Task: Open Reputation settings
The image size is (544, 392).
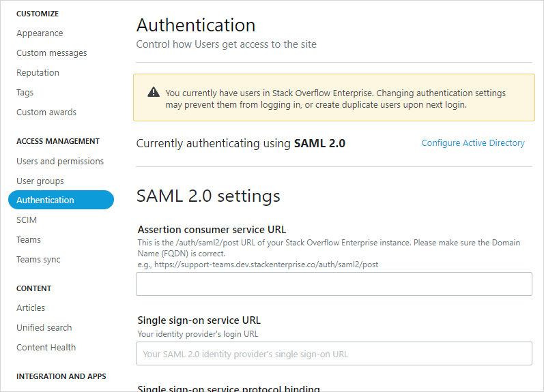Action: pyautogui.click(x=38, y=73)
